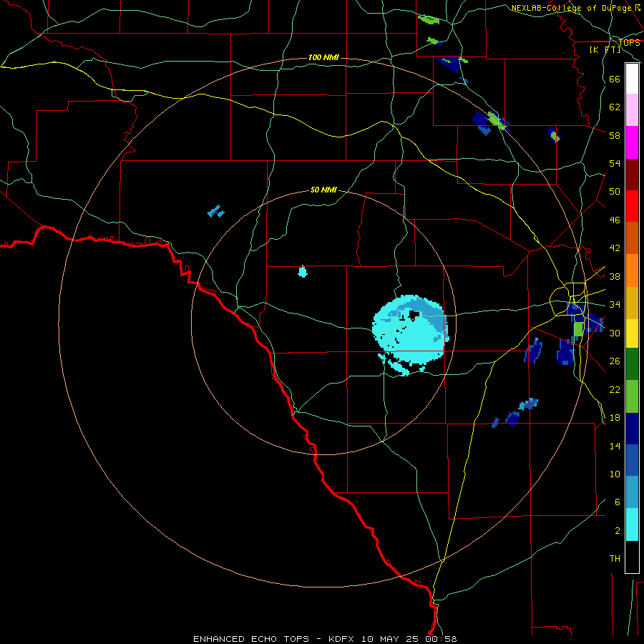Click the medium blue 10-14 kft legend swatch
Screen dimensions: 644x644
pyautogui.click(x=632, y=460)
